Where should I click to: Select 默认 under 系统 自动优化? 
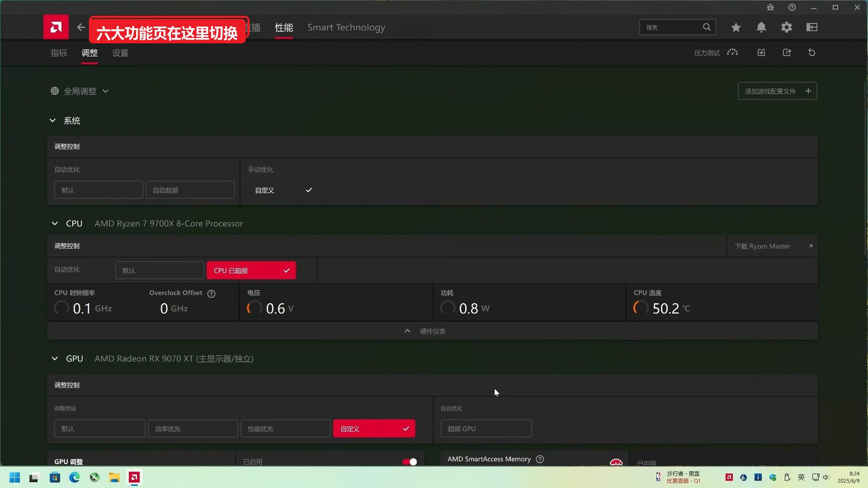(x=99, y=190)
